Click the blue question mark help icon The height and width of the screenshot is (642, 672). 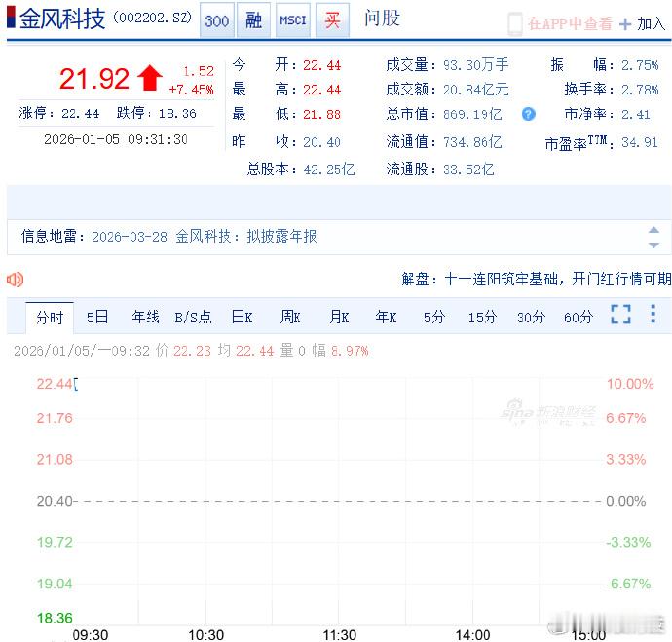[x=529, y=114]
